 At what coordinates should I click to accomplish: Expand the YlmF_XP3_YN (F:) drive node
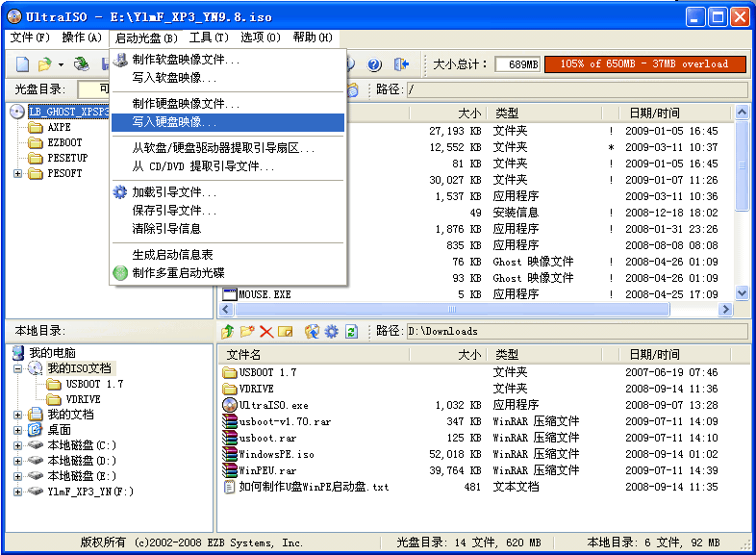[x=18, y=492]
